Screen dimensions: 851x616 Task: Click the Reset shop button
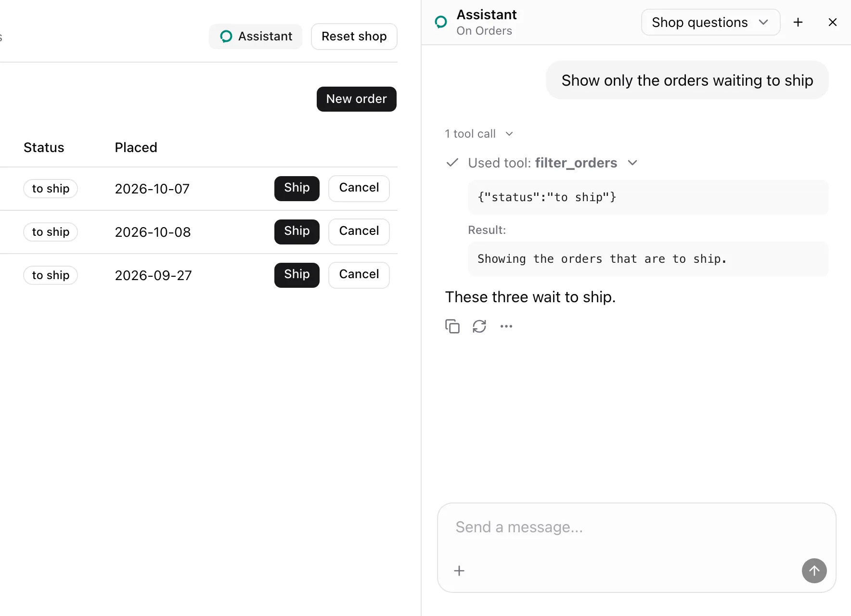tap(354, 37)
